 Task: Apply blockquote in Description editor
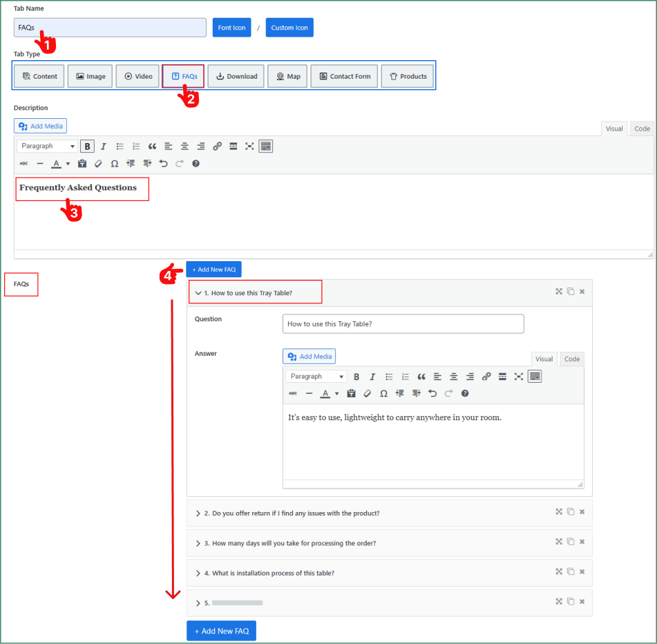tap(152, 146)
